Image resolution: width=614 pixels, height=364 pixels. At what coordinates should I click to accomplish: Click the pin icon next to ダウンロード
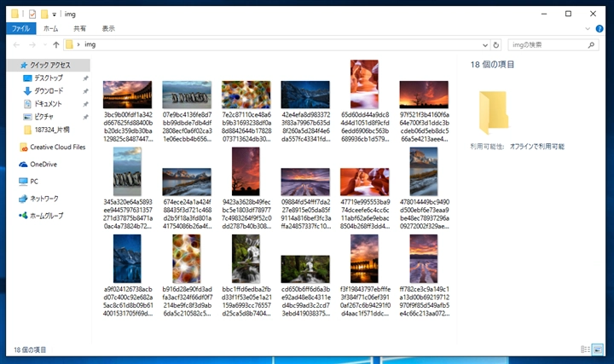(85, 91)
